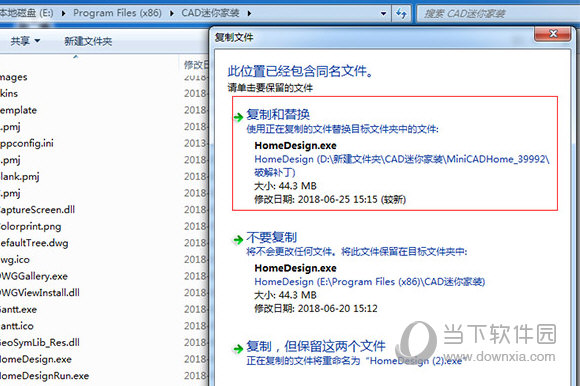Click the 修改日期 column header

point(196,65)
